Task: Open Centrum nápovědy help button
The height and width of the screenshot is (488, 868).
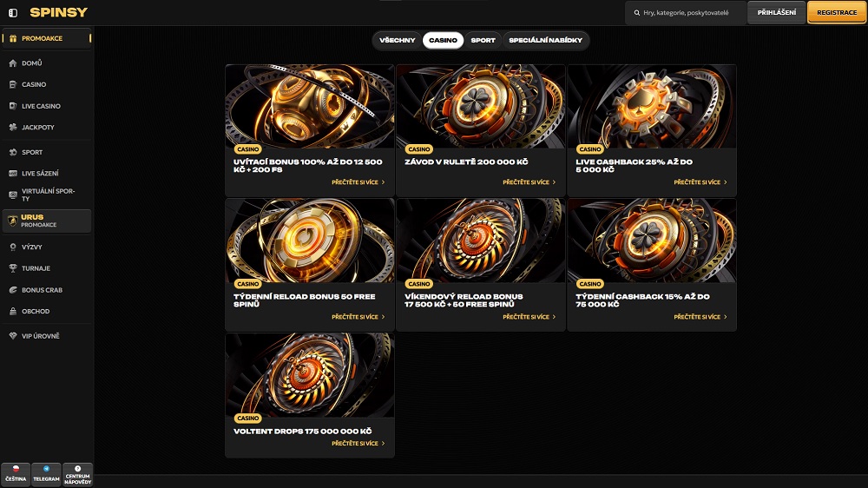Action: coord(77,475)
